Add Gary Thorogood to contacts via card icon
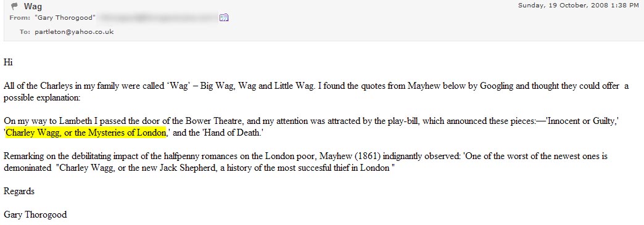644x225 pixels. click(224, 17)
